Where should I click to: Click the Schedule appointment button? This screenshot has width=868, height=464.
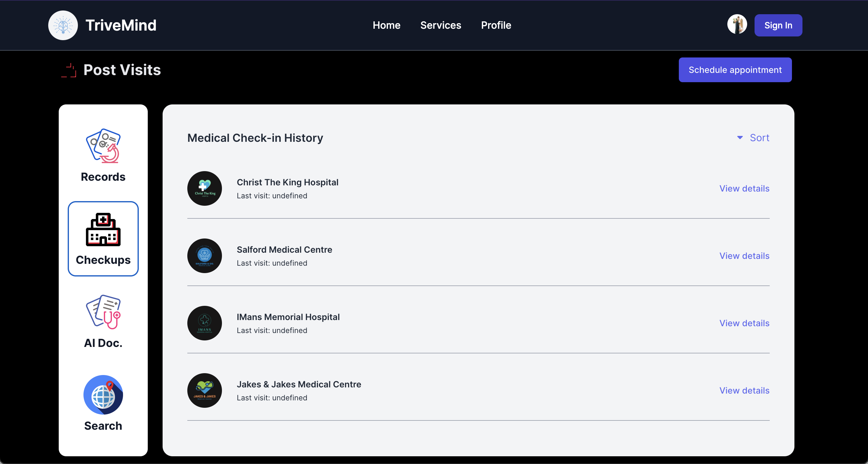735,70
